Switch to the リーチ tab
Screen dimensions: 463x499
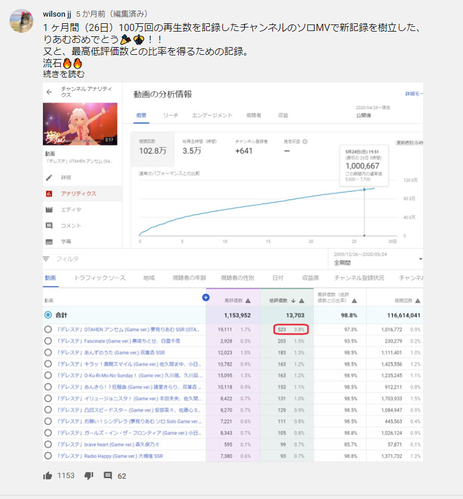coord(170,115)
